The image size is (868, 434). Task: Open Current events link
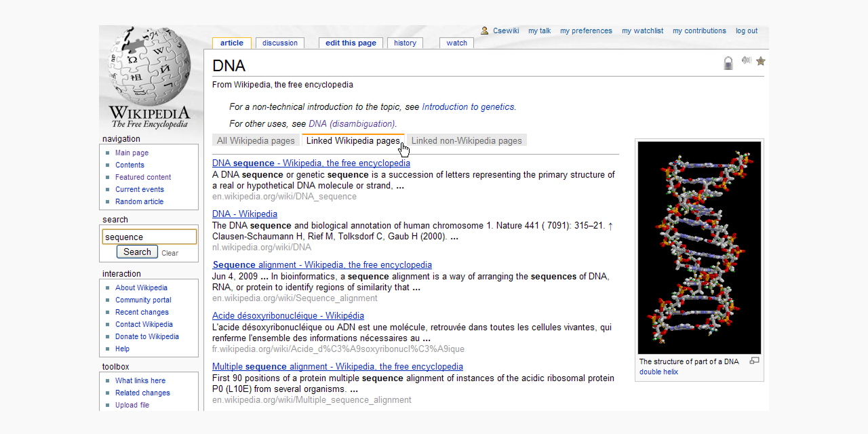click(140, 189)
